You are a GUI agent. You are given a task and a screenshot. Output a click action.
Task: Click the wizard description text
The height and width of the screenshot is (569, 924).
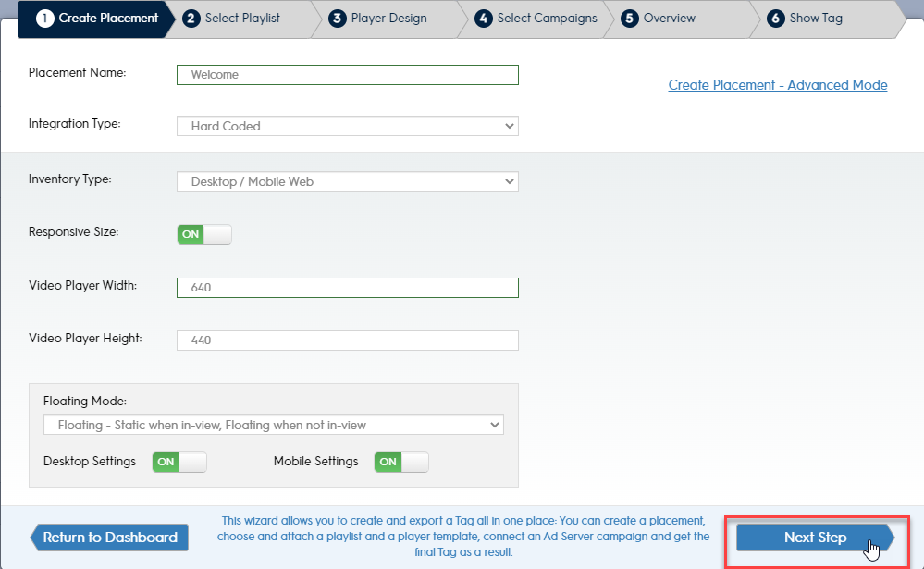(x=463, y=537)
